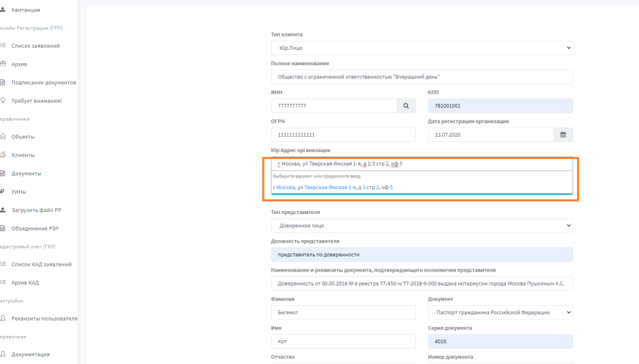Click the Должность представителя field
Image resolution: width=639 pixels, height=364 pixels.
422,254
